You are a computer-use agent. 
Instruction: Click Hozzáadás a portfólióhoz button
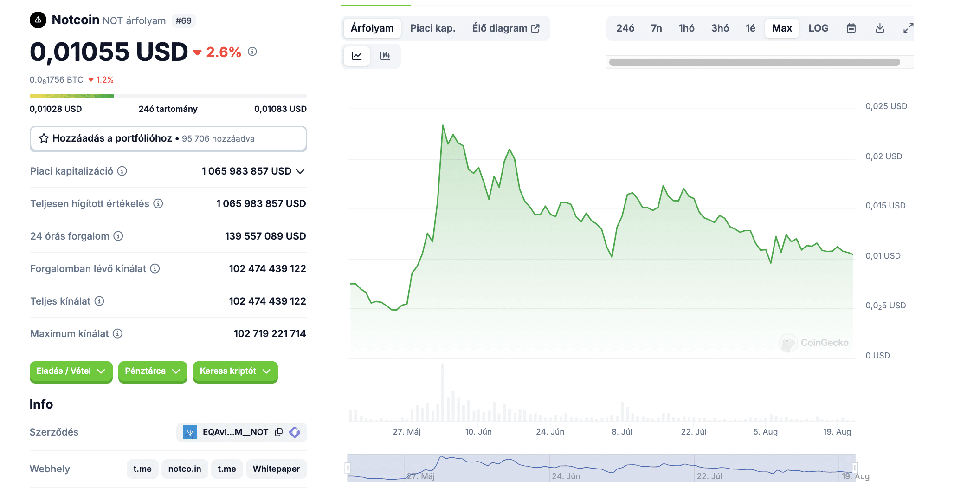(x=168, y=138)
